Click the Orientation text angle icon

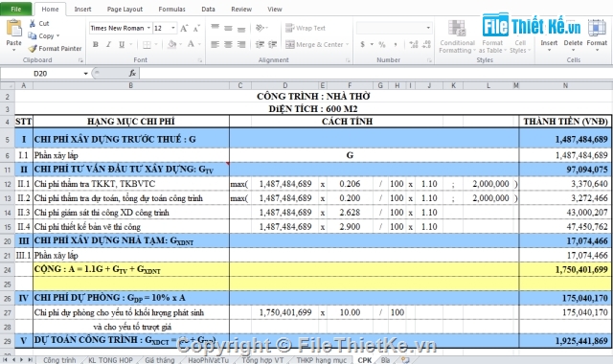click(x=260, y=28)
